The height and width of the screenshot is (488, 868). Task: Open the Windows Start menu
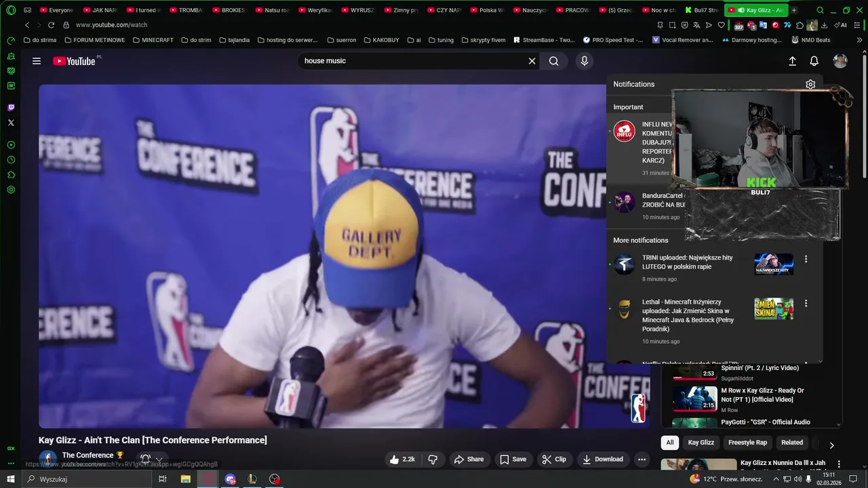click(11, 479)
